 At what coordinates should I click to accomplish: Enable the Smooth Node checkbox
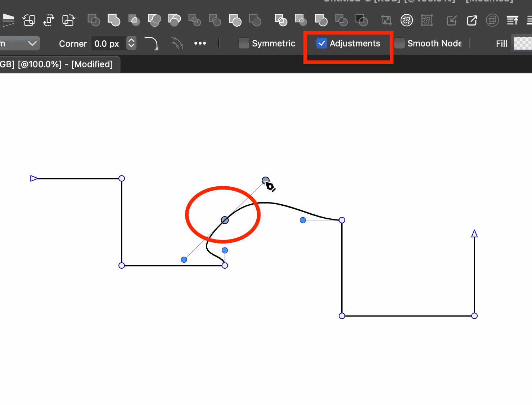(x=400, y=44)
